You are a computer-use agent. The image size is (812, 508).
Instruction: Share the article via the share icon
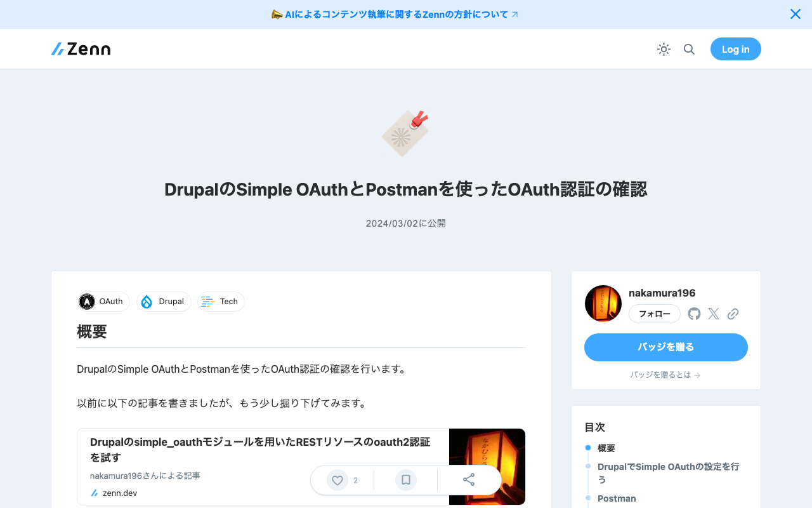(469, 480)
